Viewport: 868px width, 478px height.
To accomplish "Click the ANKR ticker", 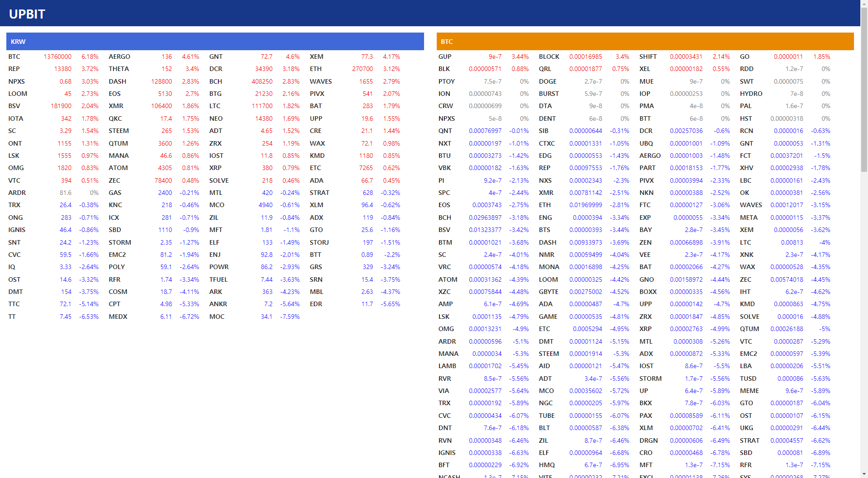I will point(218,304).
